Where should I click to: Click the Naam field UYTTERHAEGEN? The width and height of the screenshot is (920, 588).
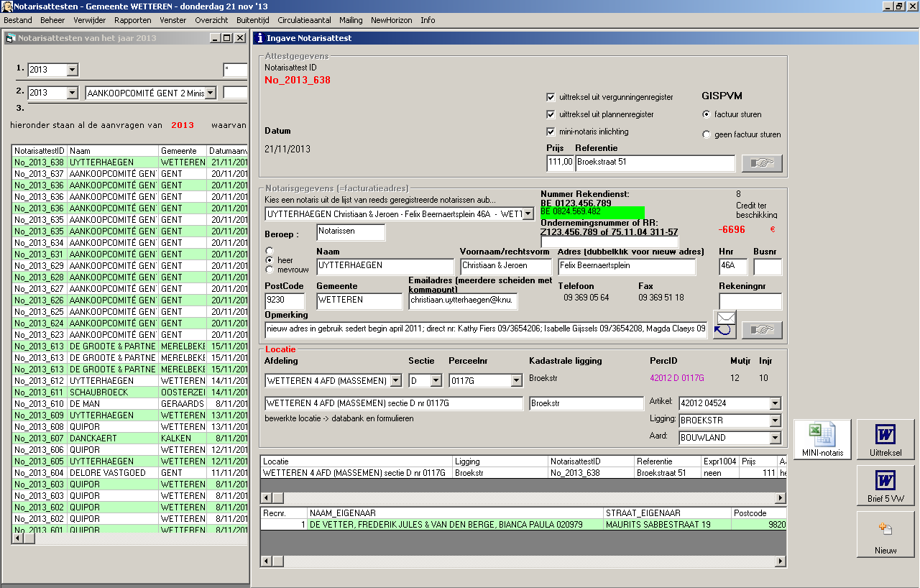[385, 267]
